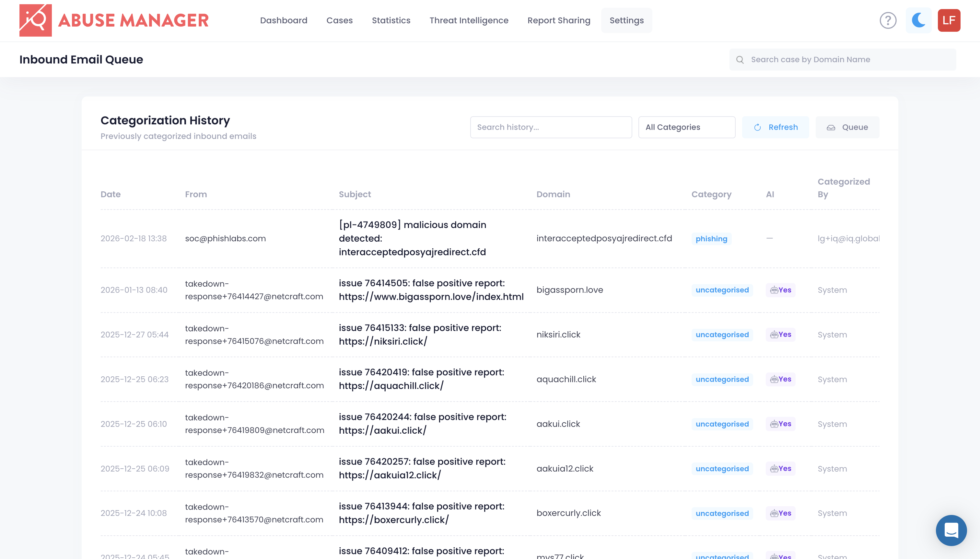Select the Subject column header

coord(355,194)
